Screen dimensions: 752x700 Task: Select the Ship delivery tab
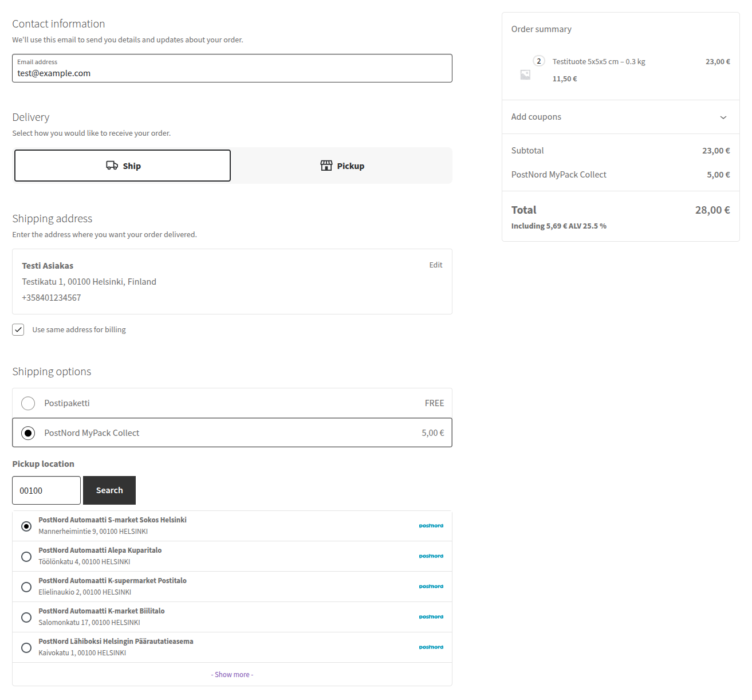coord(123,166)
